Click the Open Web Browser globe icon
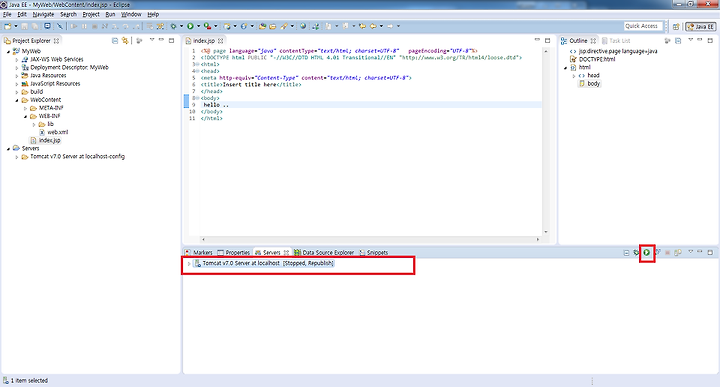The width and height of the screenshot is (720, 387). 303,26
